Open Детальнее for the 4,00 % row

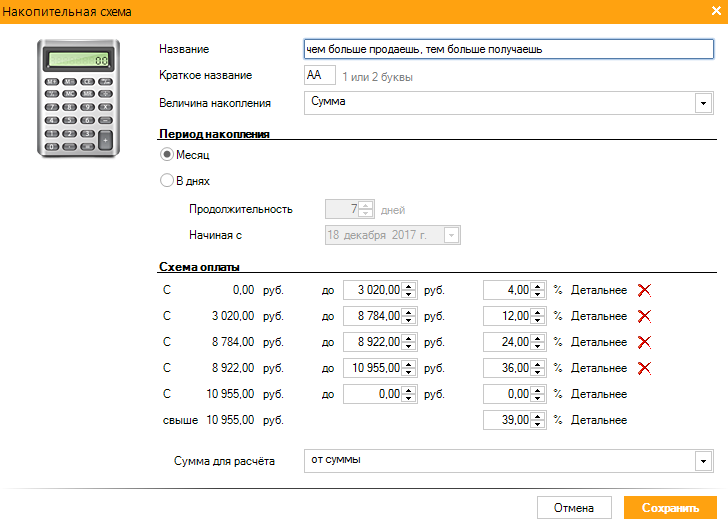(599, 290)
